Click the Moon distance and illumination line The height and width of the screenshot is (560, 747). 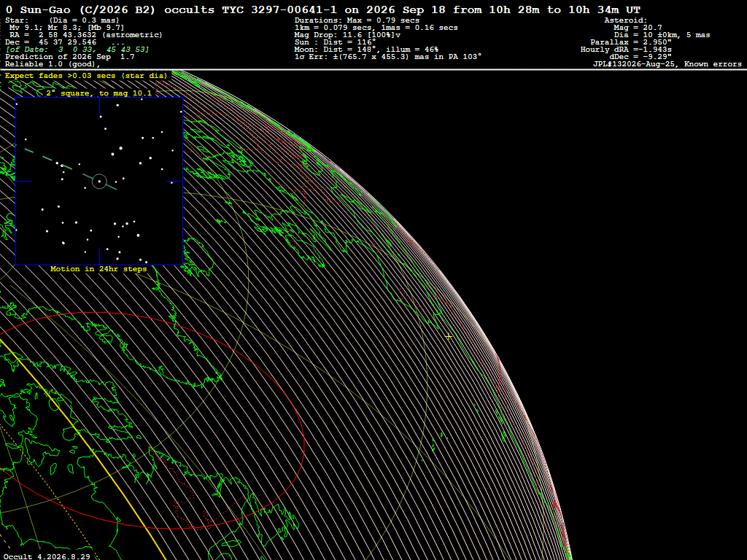pyautogui.click(x=366, y=50)
